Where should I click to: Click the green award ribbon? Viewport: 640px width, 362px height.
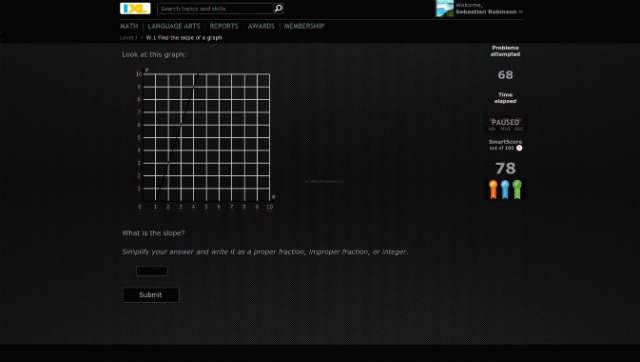(517, 189)
